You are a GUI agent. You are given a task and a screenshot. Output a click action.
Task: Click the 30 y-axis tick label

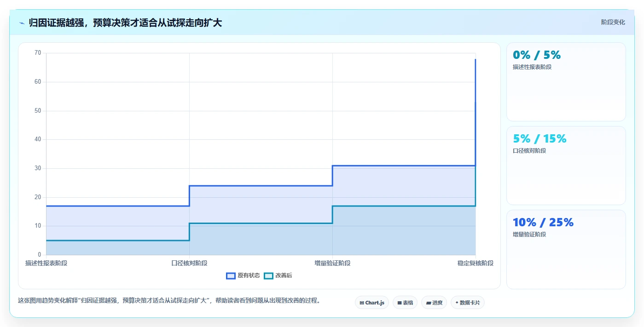pyautogui.click(x=38, y=168)
